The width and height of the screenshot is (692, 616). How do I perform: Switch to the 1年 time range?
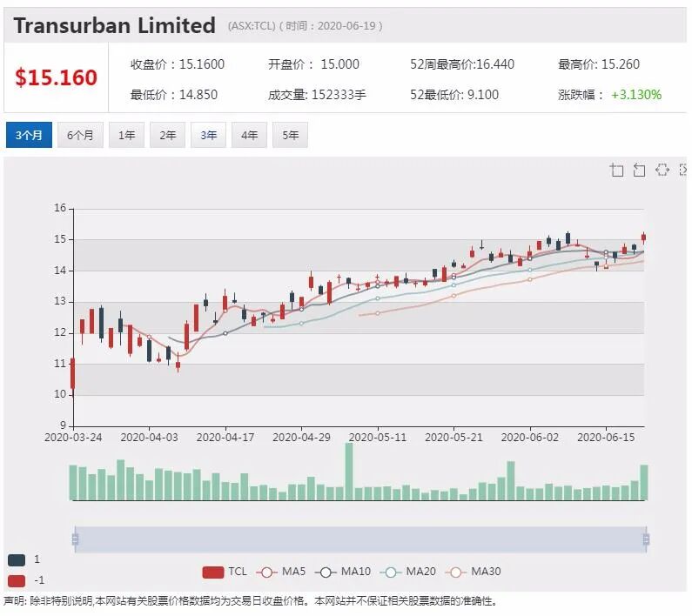pyautogui.click(x=127, y=135)
